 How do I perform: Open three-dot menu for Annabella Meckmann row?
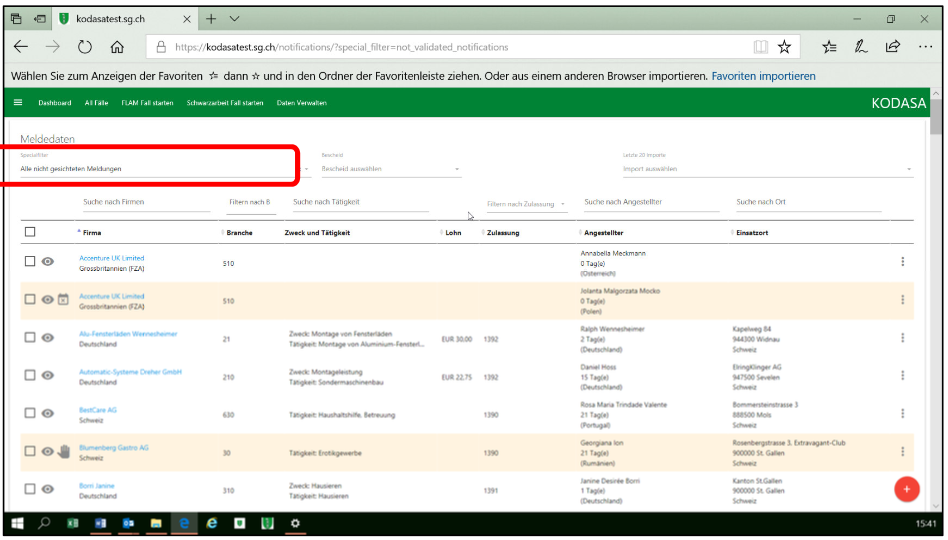click(902, 262)
